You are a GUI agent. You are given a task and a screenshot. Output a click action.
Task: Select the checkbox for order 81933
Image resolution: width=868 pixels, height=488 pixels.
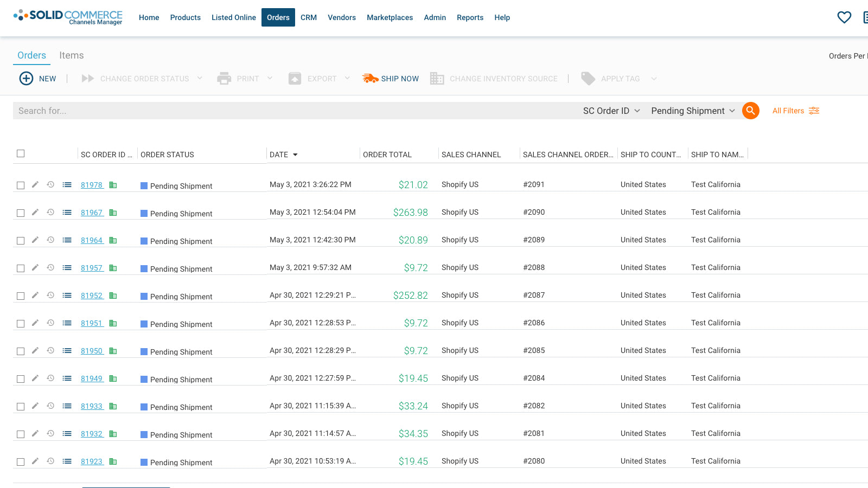[21, 407]
